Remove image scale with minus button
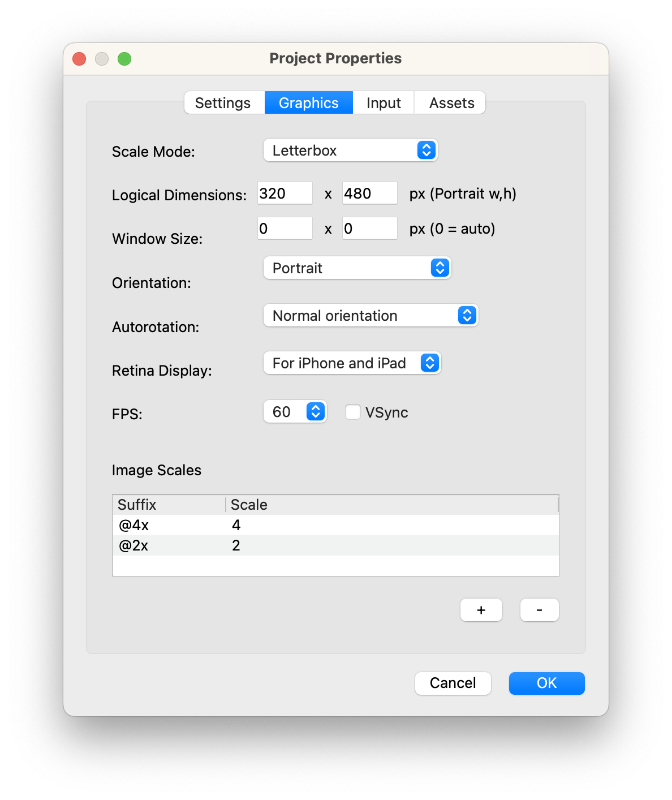 [x=540, y=610]
